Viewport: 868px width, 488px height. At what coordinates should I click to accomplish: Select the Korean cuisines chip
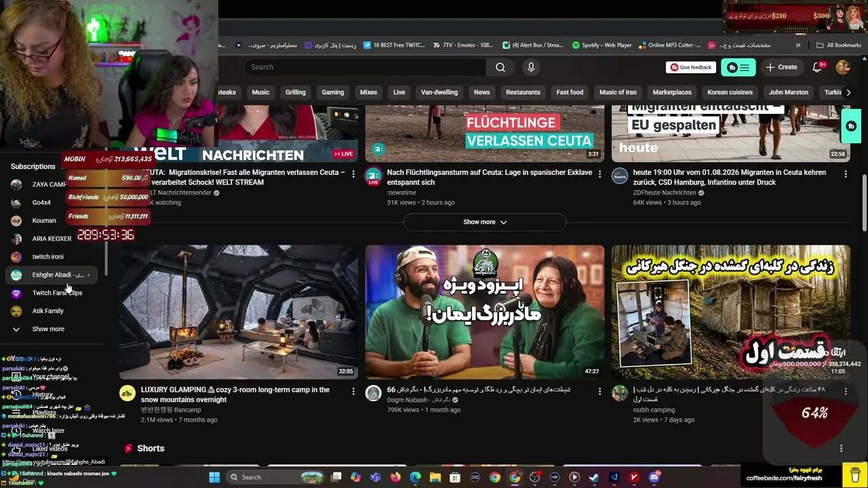730,92
